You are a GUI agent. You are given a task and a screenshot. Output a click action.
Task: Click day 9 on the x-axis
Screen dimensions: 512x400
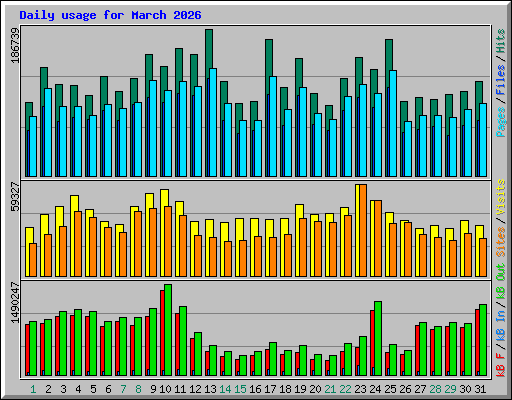(153, 389)
